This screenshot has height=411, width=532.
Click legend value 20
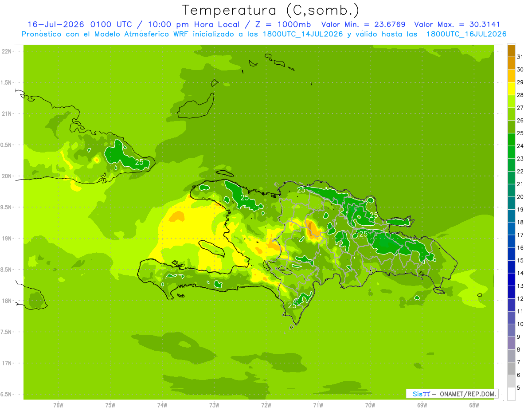click(520, 197)
